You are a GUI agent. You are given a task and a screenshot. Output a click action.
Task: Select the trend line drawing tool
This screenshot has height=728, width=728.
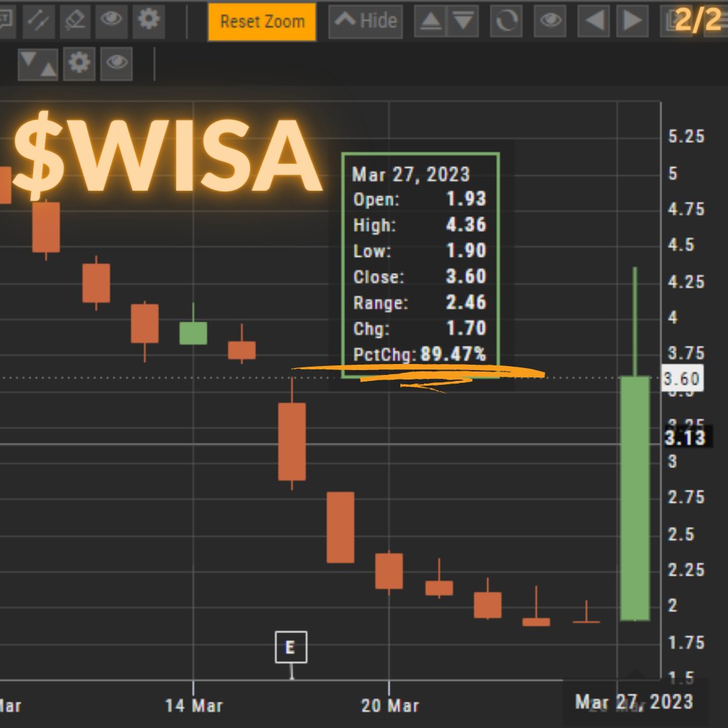coord(38,21)
